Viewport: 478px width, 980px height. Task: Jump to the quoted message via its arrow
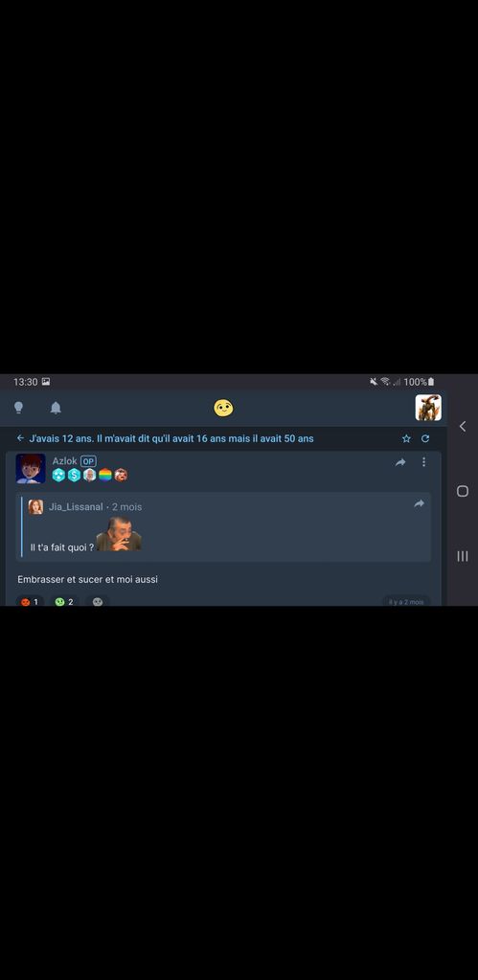tap(420, 503)
